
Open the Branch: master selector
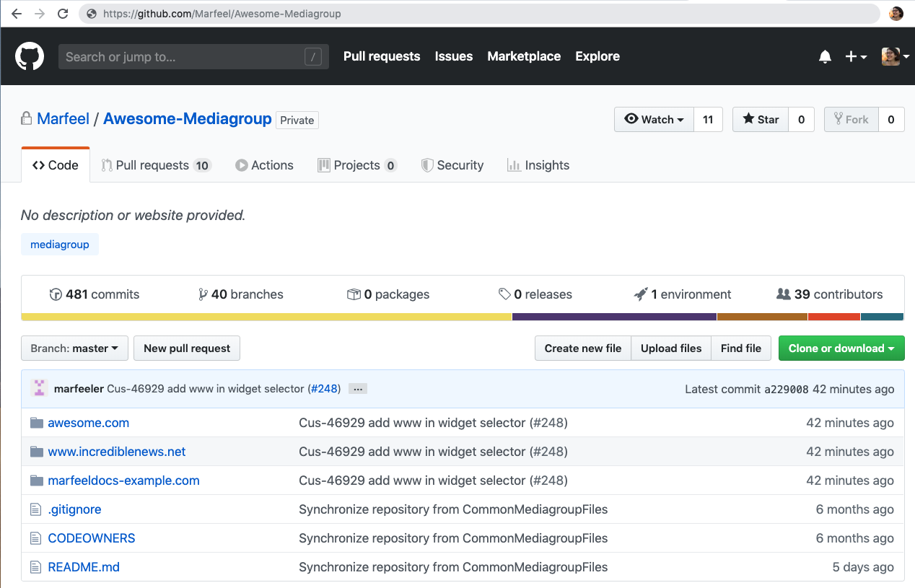tap(74, 348)
